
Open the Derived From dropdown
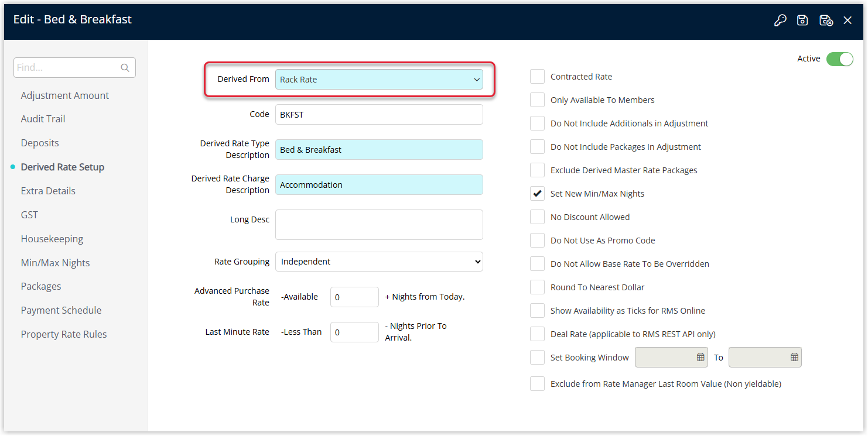[x=379, y=80]
